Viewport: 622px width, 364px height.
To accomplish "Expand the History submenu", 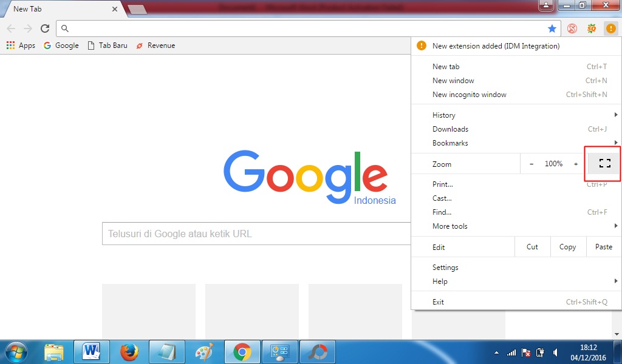I will coord(443,115).
